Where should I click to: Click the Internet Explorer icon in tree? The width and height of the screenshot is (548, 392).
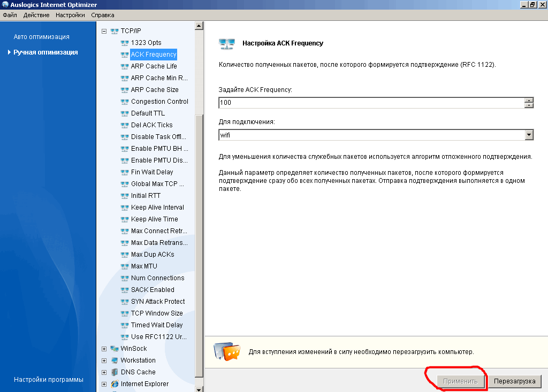pyautogui.click(x=115, y=384)
